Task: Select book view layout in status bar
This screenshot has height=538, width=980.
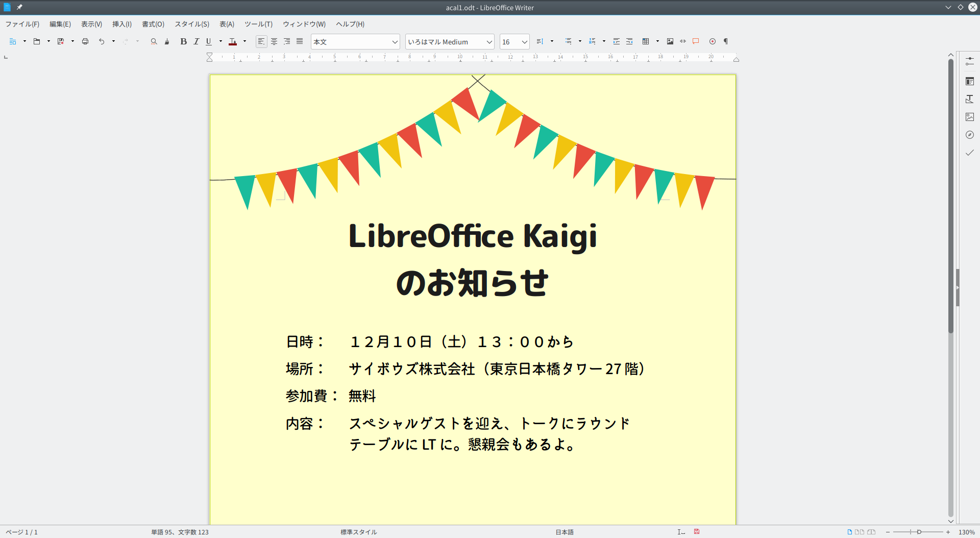Action: point(871,532)
